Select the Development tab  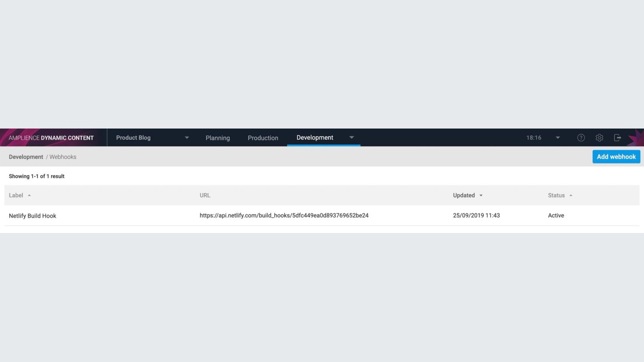(x=315, y=137)
